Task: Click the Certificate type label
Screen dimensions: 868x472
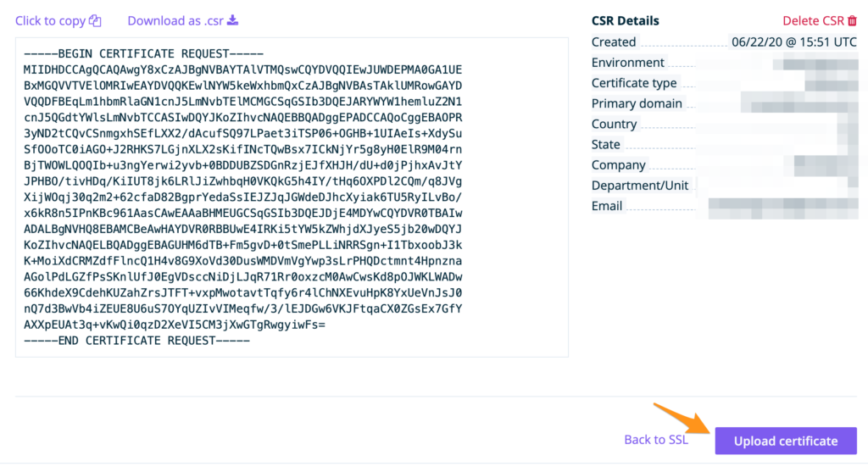Action: [634, 83]
